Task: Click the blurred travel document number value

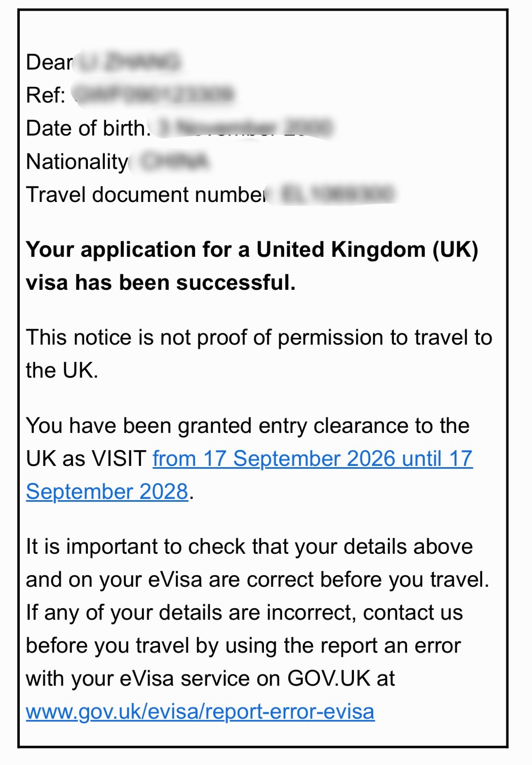Action: (337, 194)
